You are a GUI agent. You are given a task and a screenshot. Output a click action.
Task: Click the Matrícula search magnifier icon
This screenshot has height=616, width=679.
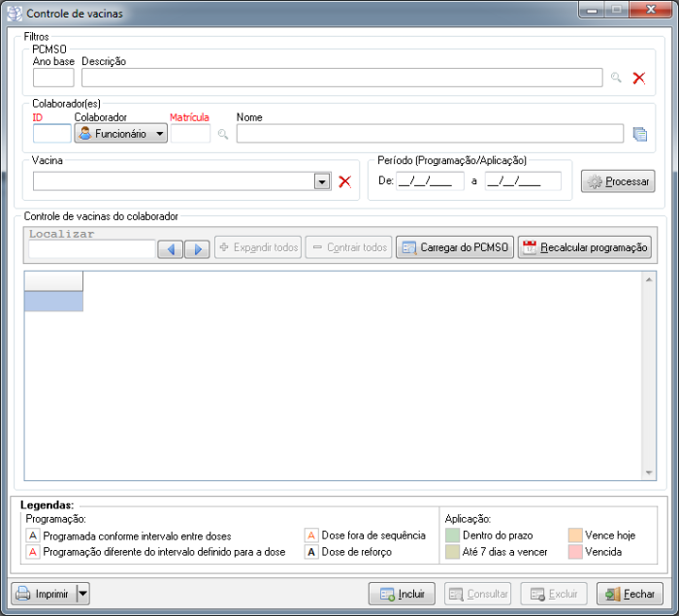(222, 134)
